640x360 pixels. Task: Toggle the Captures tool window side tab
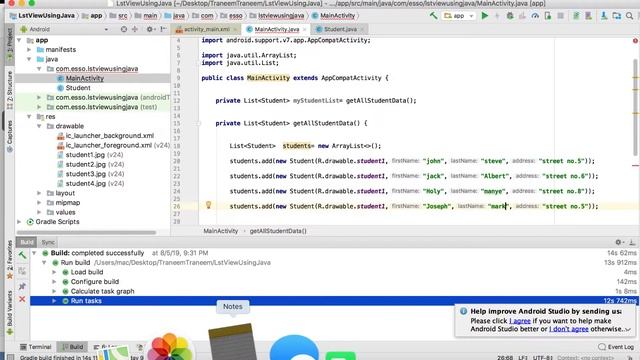pos(10,136)
